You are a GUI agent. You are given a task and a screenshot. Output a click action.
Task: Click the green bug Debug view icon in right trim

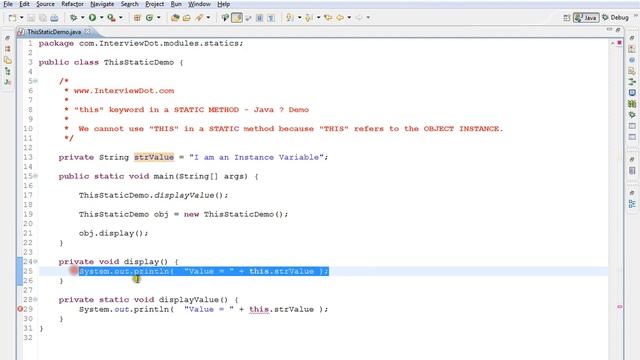tap(632, 115)
